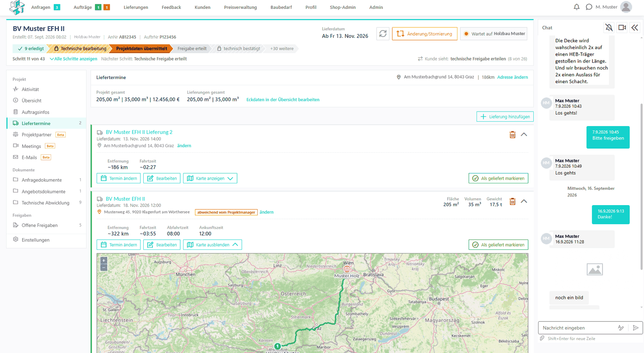This screenshot has height=353, width=644.
Task: Zoom out on the map
Action: coord(104,267)
